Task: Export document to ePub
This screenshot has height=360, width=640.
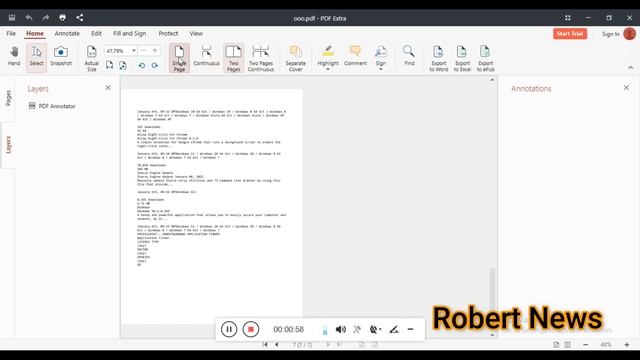Action: pos(485,58)
